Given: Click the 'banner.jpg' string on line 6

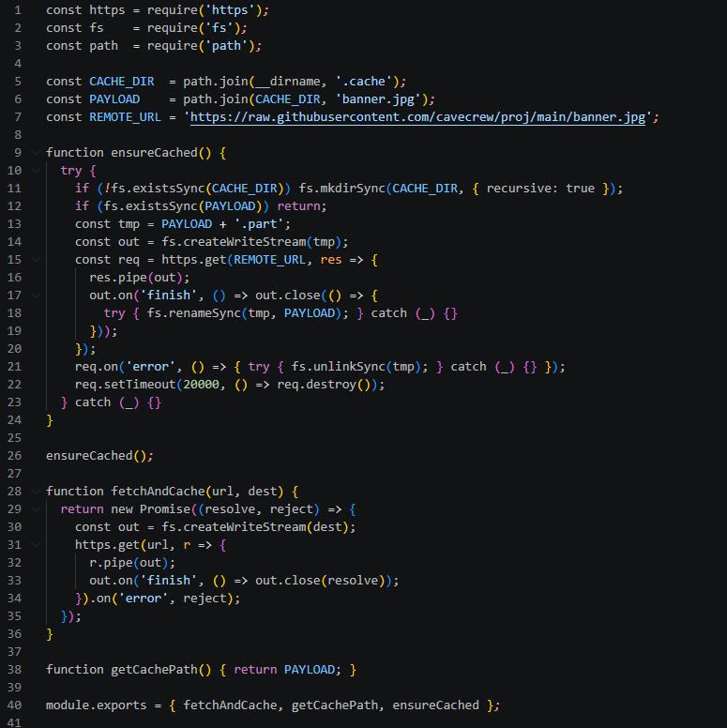Looking at the screenshot, I should 378,99.
